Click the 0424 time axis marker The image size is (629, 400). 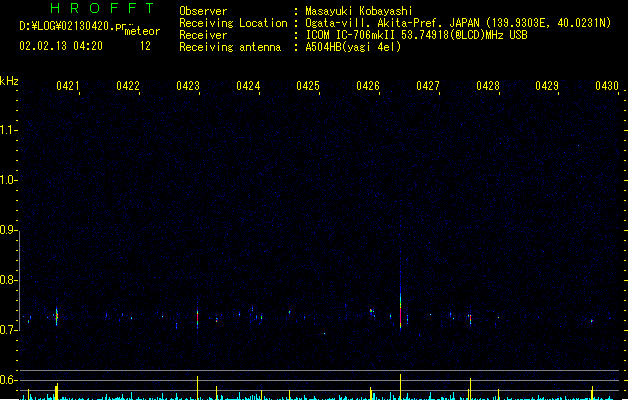(x=248, y=86)
